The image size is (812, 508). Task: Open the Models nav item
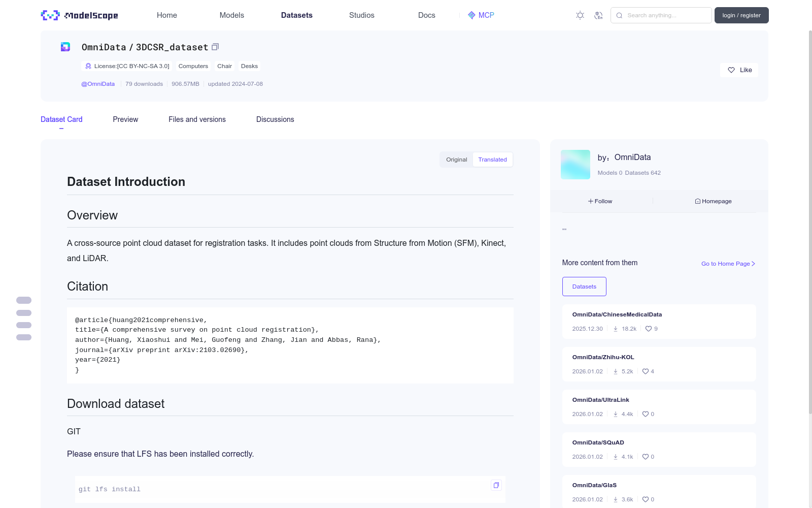(232, 15)
